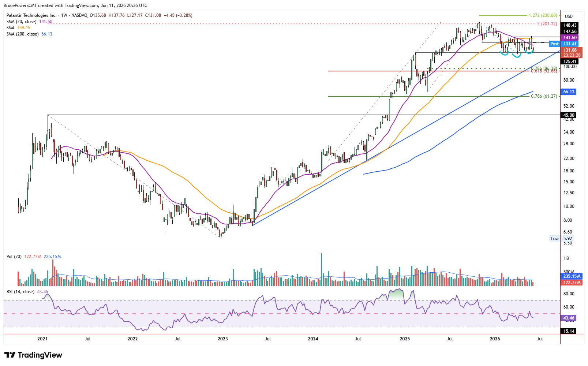Click the 148.43 price axis label
This screenshot has width=588, height=366.
(x=570, y=25)
